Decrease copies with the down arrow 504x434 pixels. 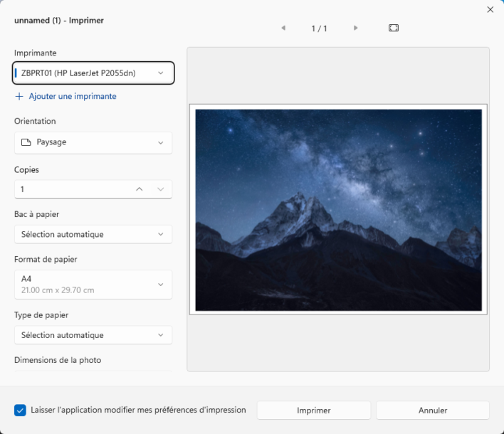point(161,189)
